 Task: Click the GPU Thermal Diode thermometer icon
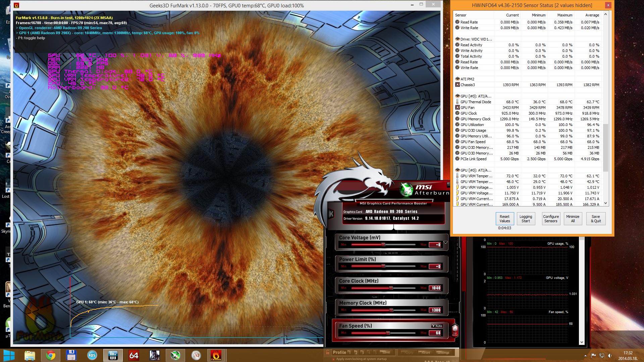[x=457, y=102]
